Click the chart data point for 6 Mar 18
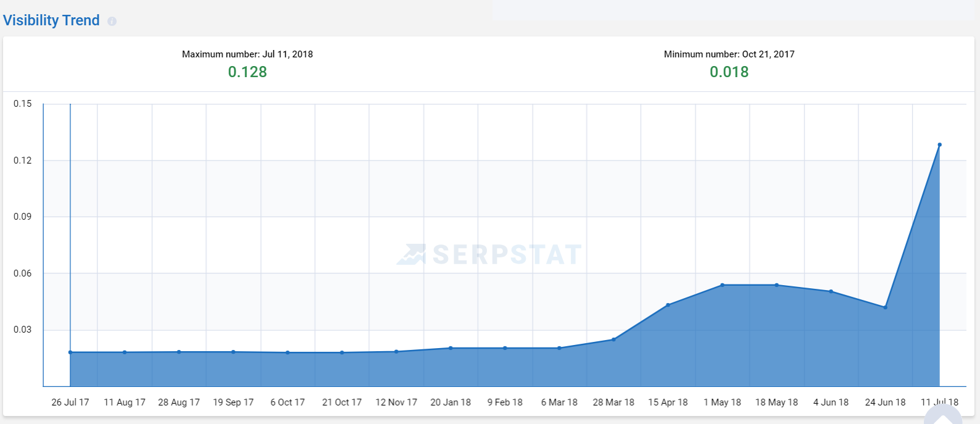The height and width of the screenshot is (424, 980). click(559, 348)
